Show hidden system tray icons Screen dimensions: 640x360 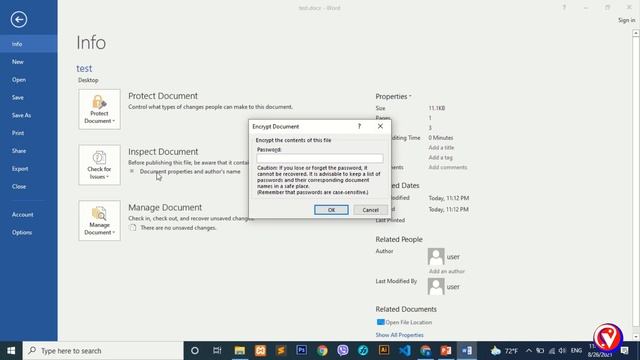(529, 351)
